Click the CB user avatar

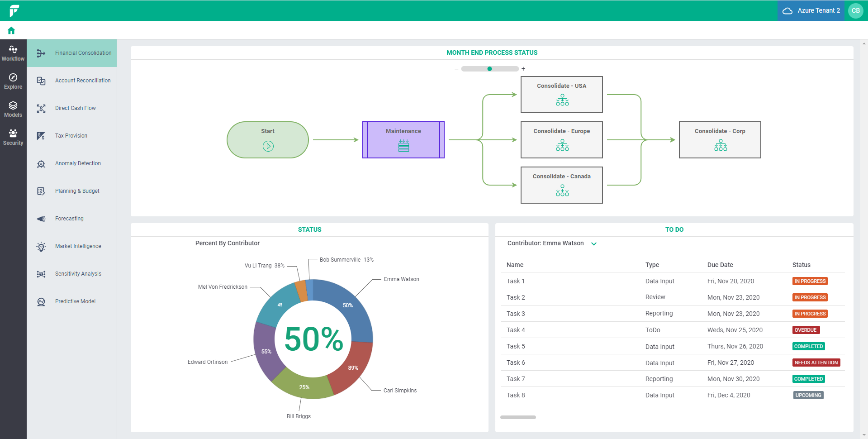tap(855, 10)
